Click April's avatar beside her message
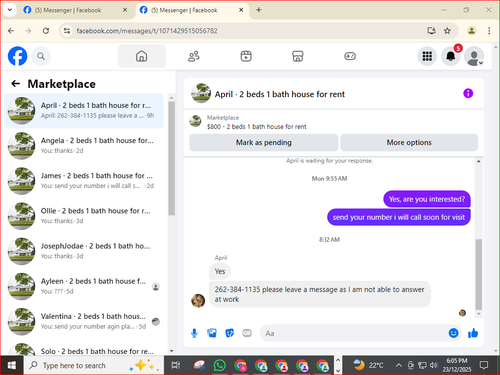Viewport: 500px width, 375px height. click(x=198, y=301)
